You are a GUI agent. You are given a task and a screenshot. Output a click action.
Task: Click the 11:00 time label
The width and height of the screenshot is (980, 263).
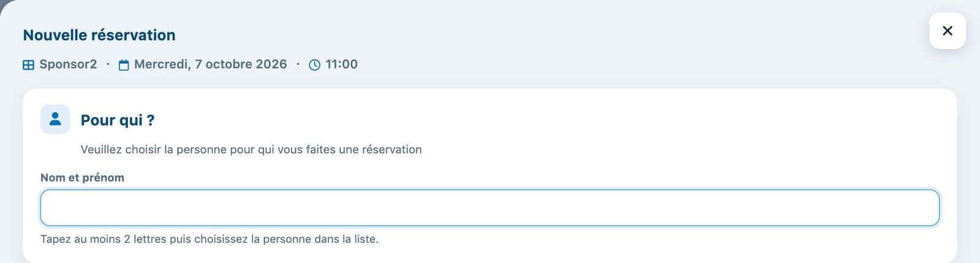(x=341, y=64)
